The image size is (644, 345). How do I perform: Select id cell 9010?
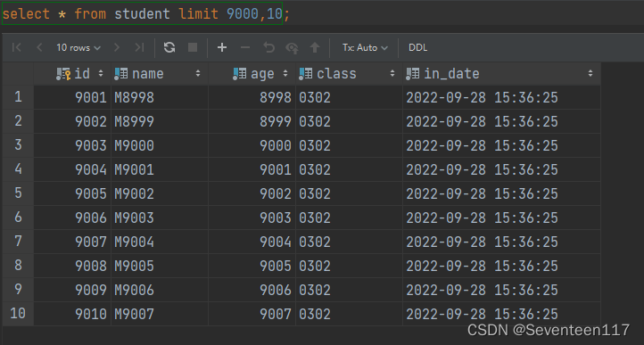click(x=72, y=314)
